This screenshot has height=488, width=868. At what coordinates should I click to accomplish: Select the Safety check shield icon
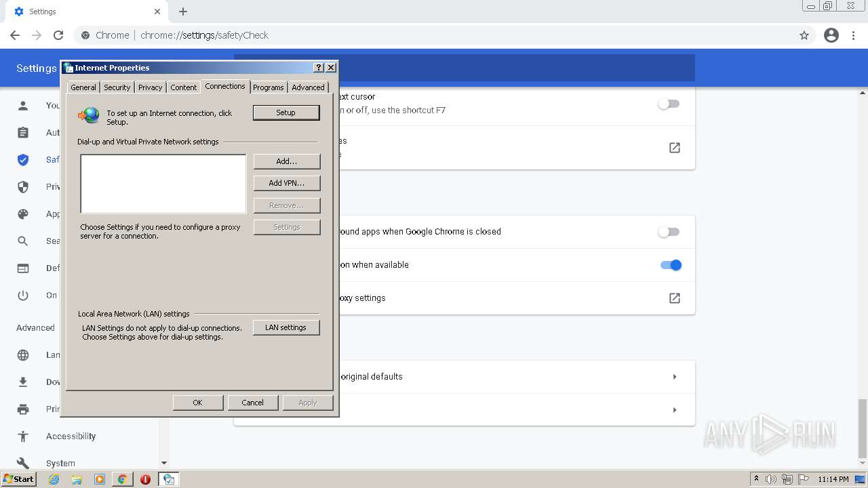pos(23,160)
